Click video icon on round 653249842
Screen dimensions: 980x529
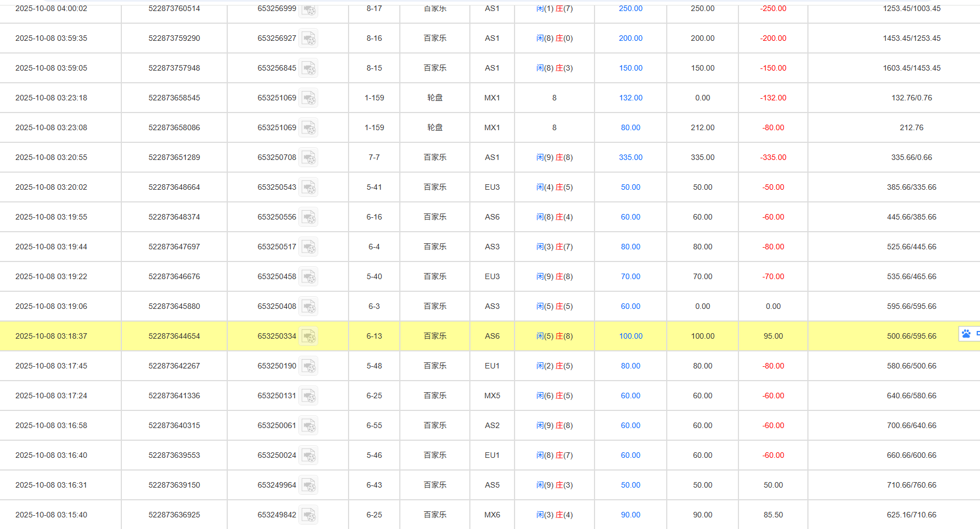pyautogui.click(x=309, y=515)
